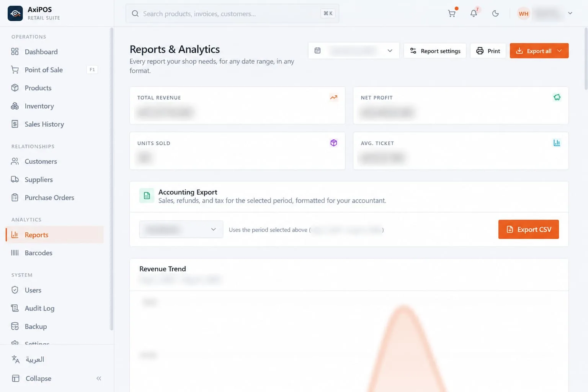
Task: Click the main page scrollbar
Action: (x=586, y=59)
